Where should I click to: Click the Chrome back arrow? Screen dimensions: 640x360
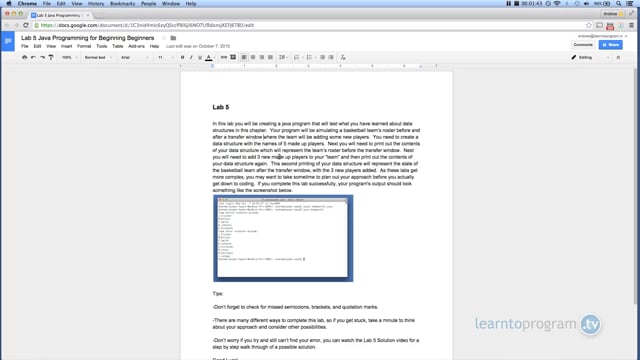click(x=7, y=25)
